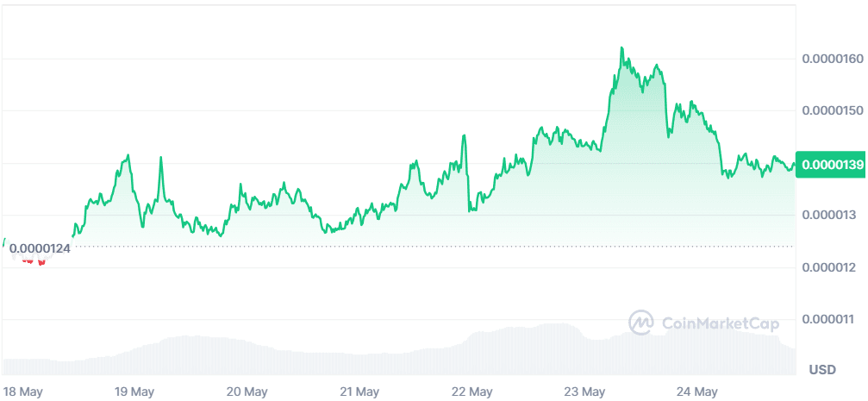868x401 pixels.
Task: Click the 0.0000150 y-axis label
Action: point(833,111)
